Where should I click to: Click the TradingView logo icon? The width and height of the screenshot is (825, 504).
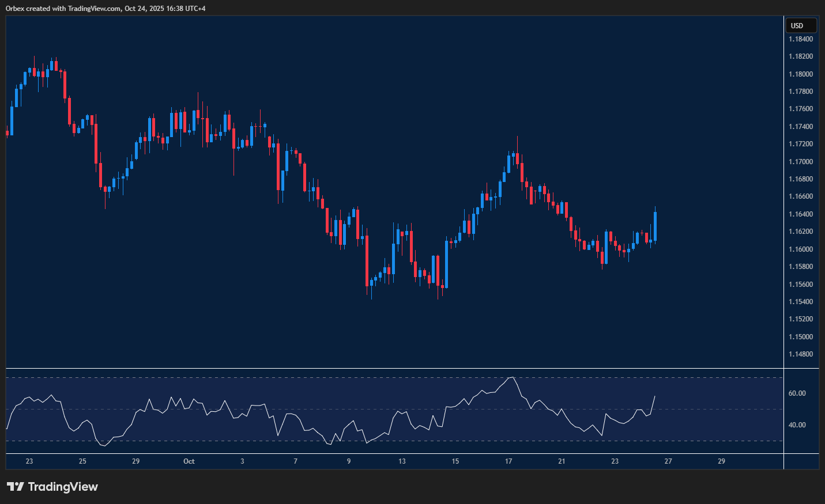tap(16, 487)
